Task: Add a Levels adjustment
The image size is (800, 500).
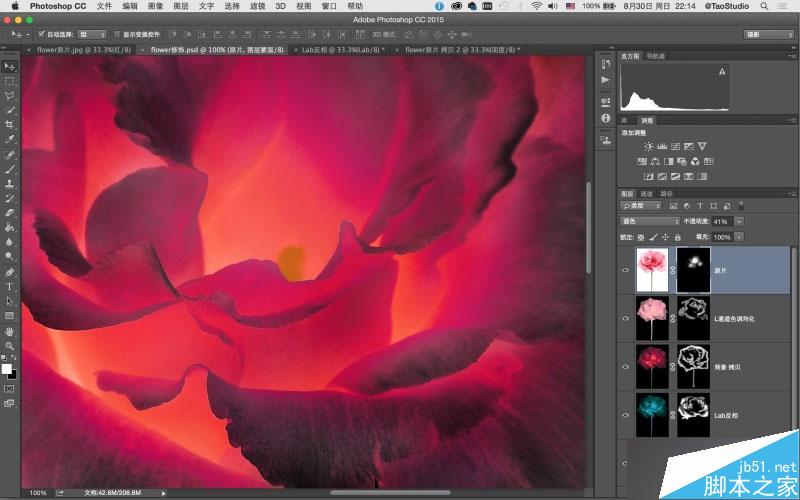Action: point(662,146)
